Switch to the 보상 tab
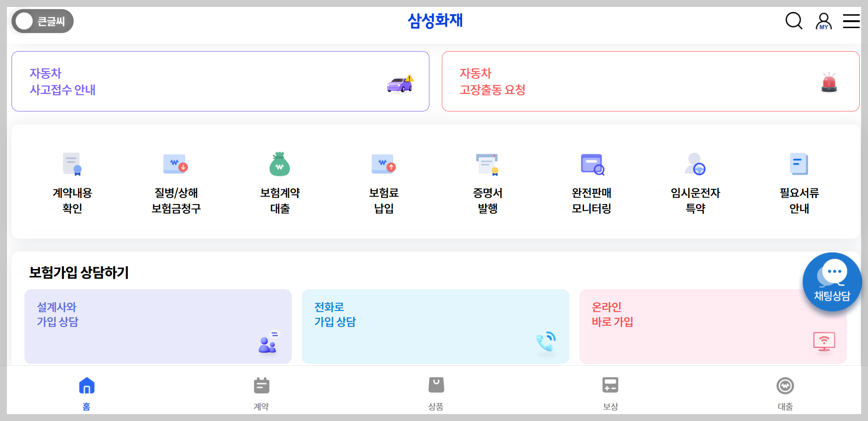 (610, 394)
